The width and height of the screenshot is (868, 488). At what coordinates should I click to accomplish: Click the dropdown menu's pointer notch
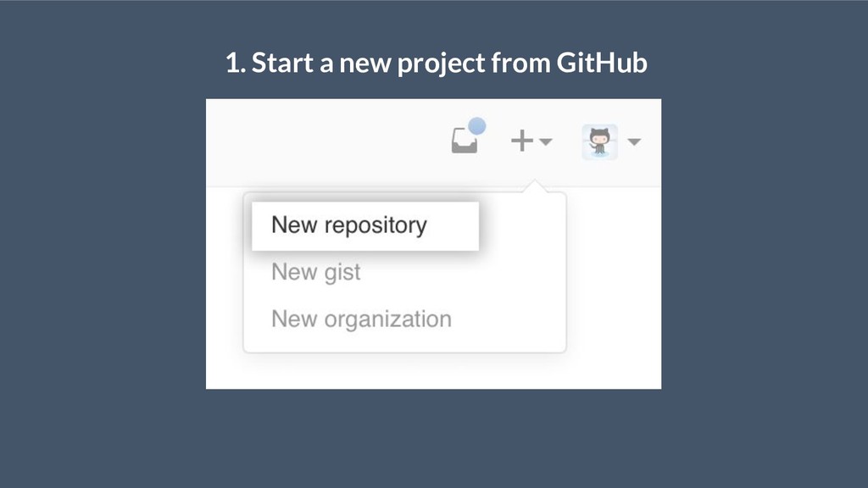pos(535,186)
